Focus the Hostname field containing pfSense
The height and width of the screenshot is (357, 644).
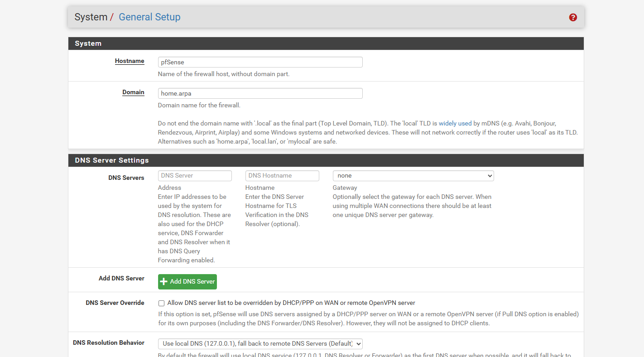(x=260, y=62)
